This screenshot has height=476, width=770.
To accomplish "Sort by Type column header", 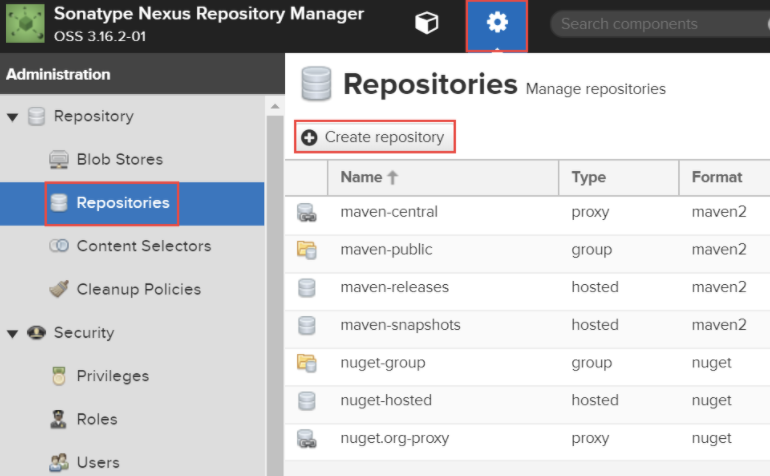I will point(618,177).
